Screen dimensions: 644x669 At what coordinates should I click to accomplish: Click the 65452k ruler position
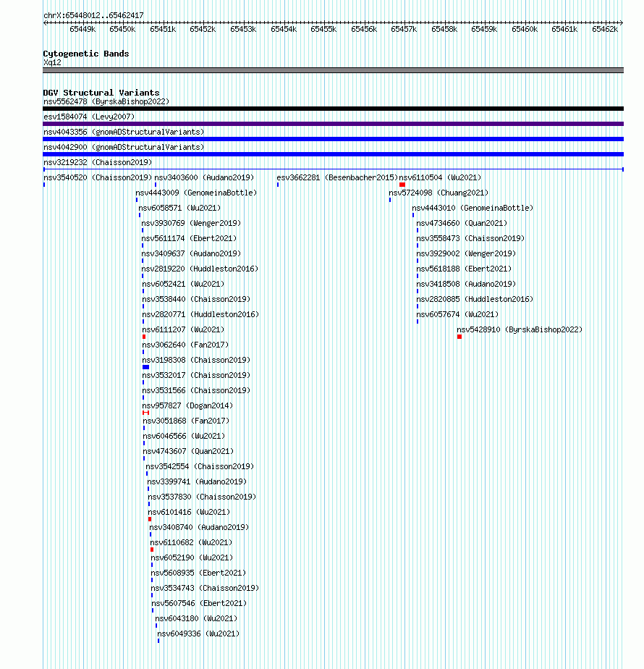pos(203,29)
